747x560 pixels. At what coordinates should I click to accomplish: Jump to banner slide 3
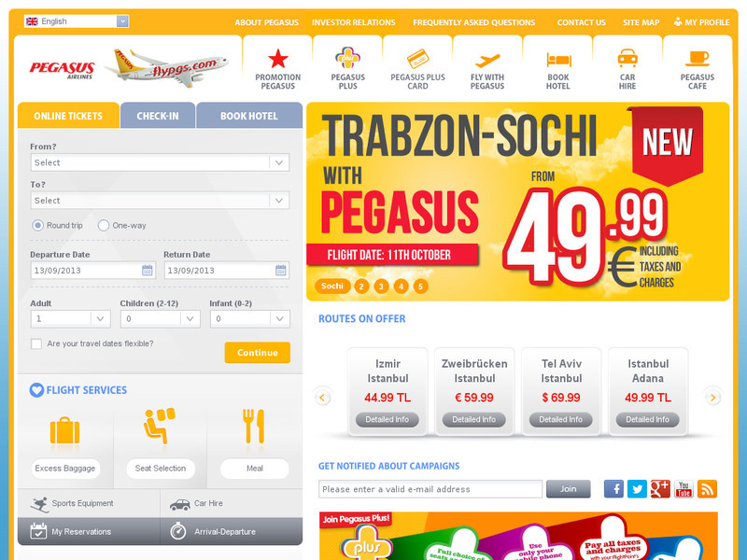click(x=381, y=287)
